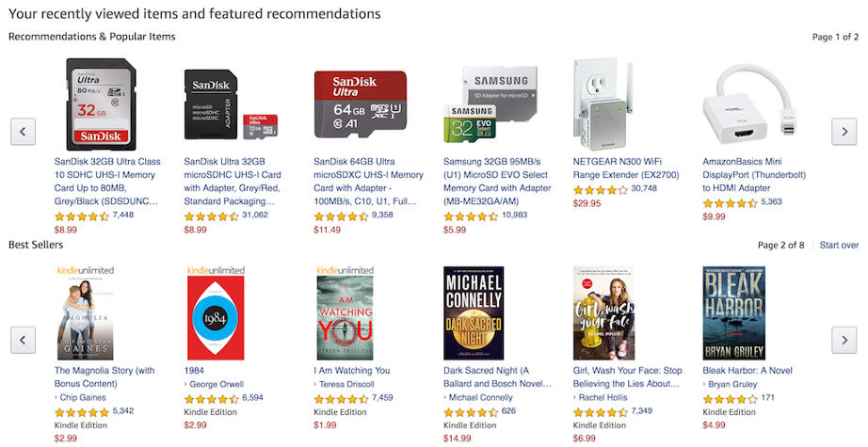Click star rating of Bleak Harbor novel

730,398
